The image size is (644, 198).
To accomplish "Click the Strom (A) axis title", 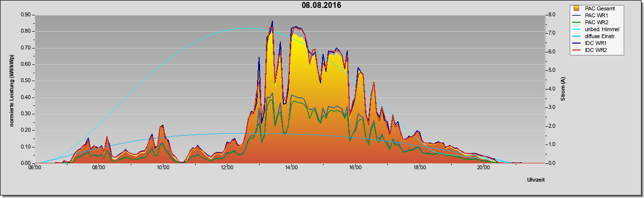I will pyautogui.click(x=563, y=89).
